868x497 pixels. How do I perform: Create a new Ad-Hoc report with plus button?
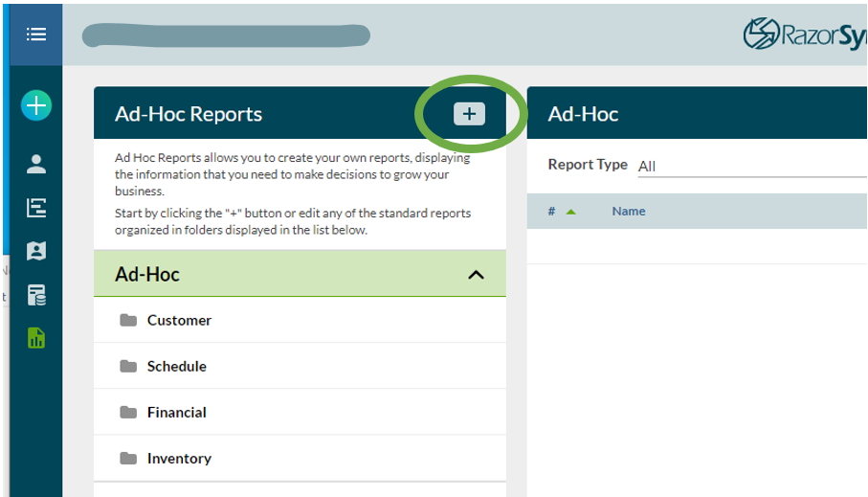[470, 114]
